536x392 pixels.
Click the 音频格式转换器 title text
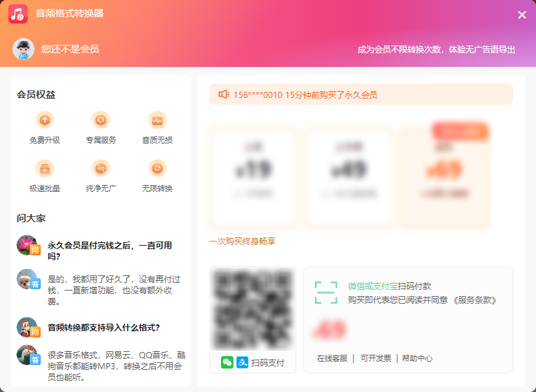pos(70,13)
